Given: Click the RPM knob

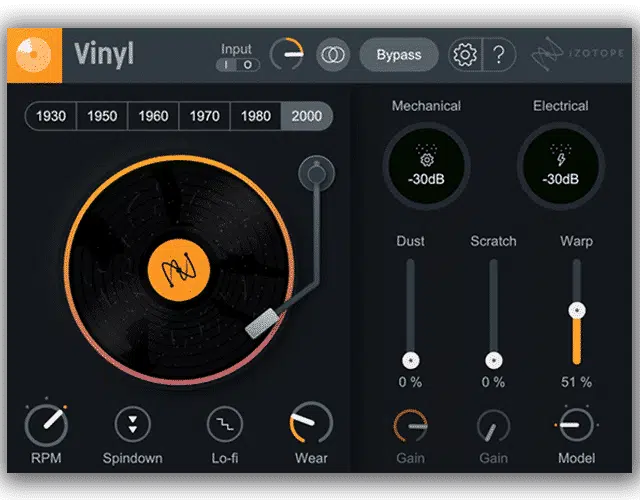Looking at the screenshot, I should (x=47, y=424).
